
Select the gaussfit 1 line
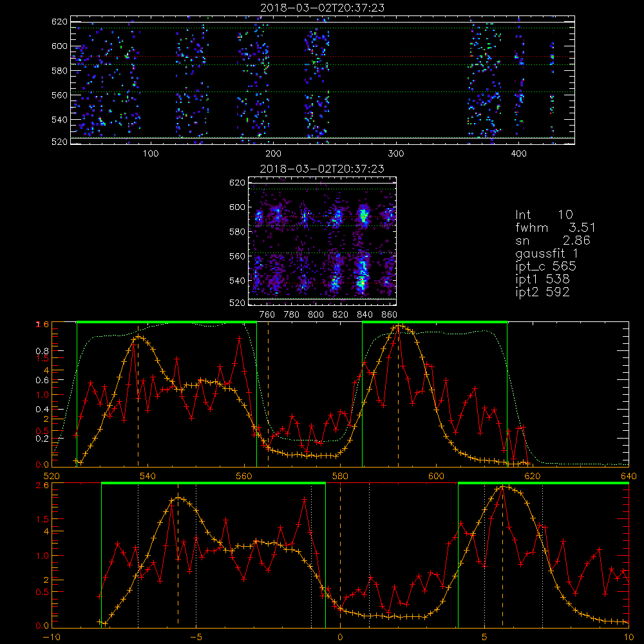[x=547, y=253]
